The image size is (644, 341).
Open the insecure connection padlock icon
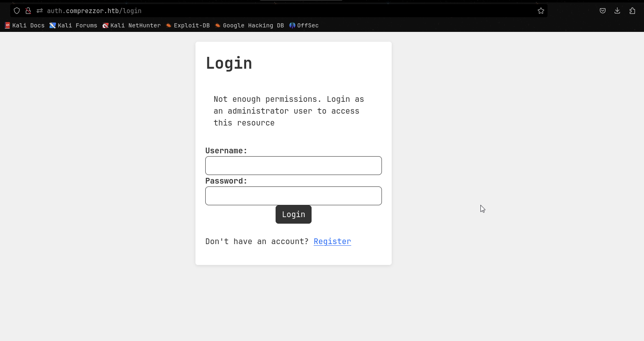tap(28, 11)
